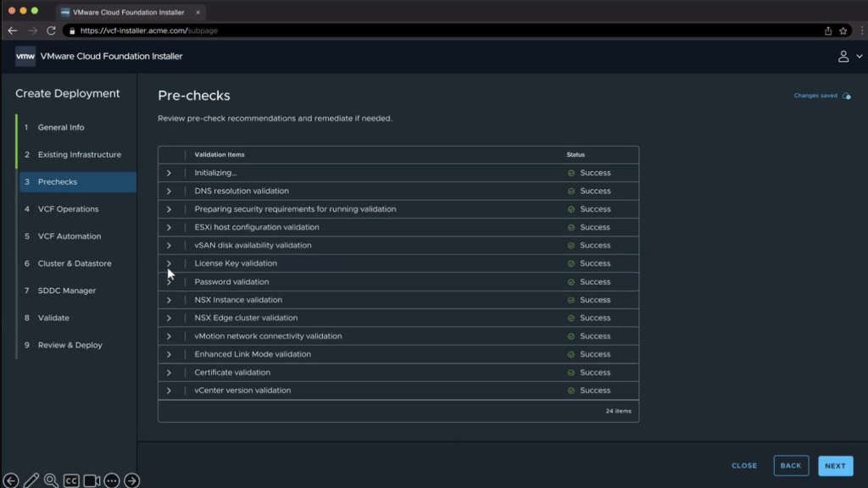Click the VMware vmw logo icon
The width and height of the screenshot is (868, 488).
[25, 57]
